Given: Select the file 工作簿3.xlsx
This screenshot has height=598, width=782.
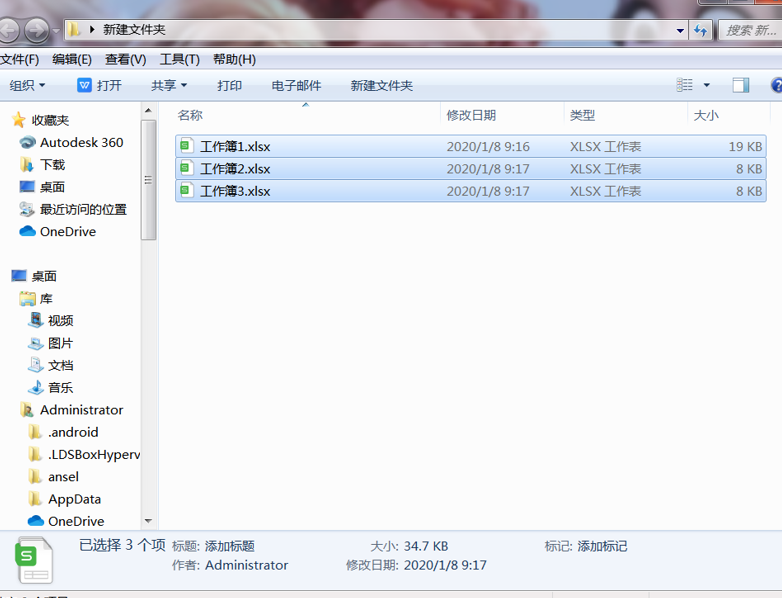Looking at the screenshot, I should pos(470,191).
